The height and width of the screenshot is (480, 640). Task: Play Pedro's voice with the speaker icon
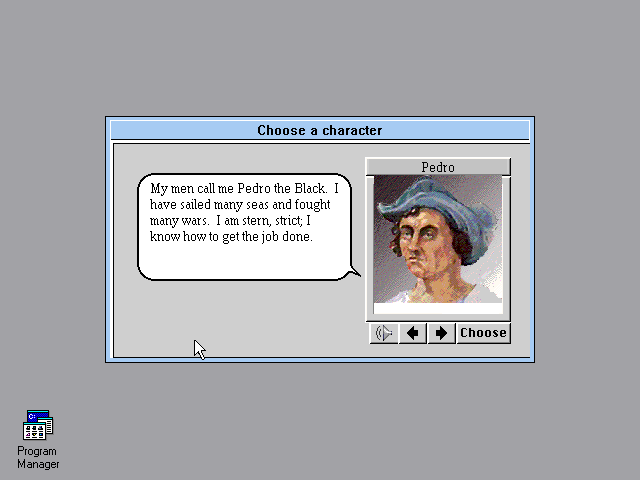click(384, 333)
